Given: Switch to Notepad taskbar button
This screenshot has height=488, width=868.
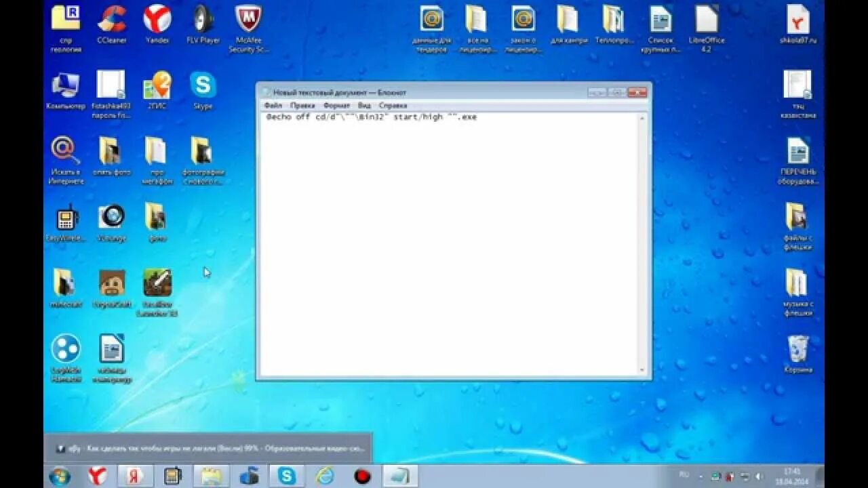Looking at the screenshot, I should (401, 476).
